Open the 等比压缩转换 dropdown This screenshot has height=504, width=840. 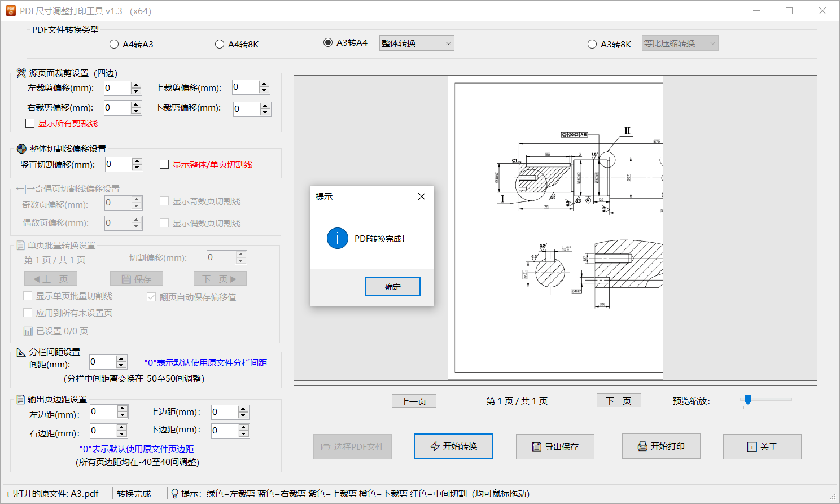(680, 43)
